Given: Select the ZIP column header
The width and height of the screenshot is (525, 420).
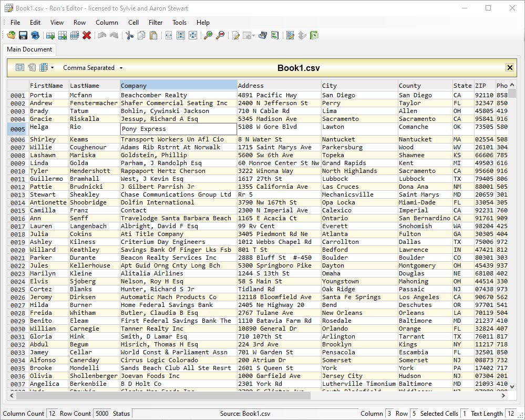Looking at the screenshot, I should [x=485, y=85].
